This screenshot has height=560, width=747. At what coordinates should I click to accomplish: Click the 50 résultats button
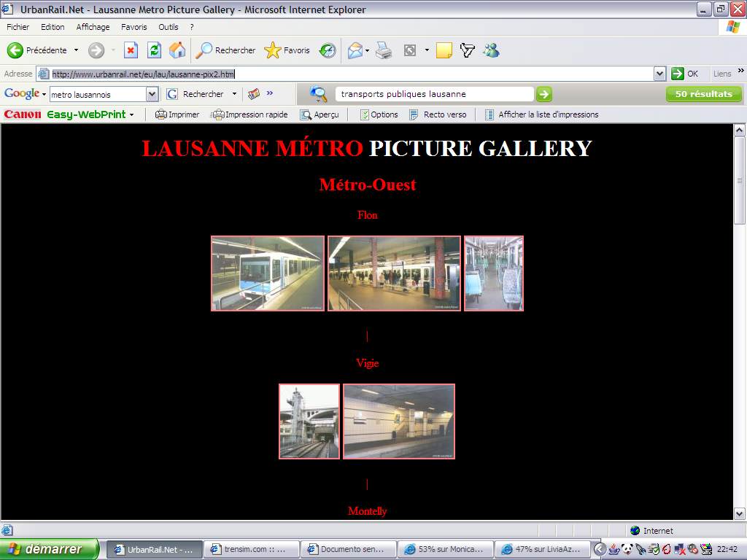[x=703, y=94]
